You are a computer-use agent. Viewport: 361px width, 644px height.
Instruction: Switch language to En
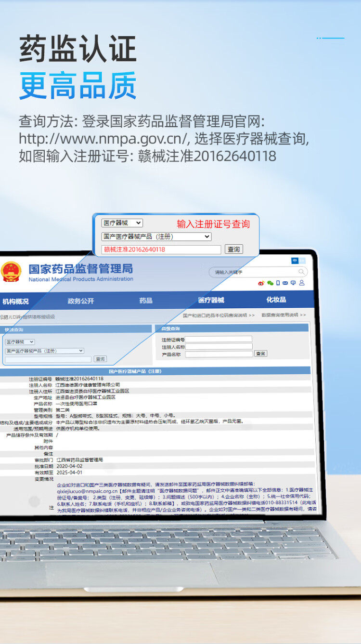point(302,261)
